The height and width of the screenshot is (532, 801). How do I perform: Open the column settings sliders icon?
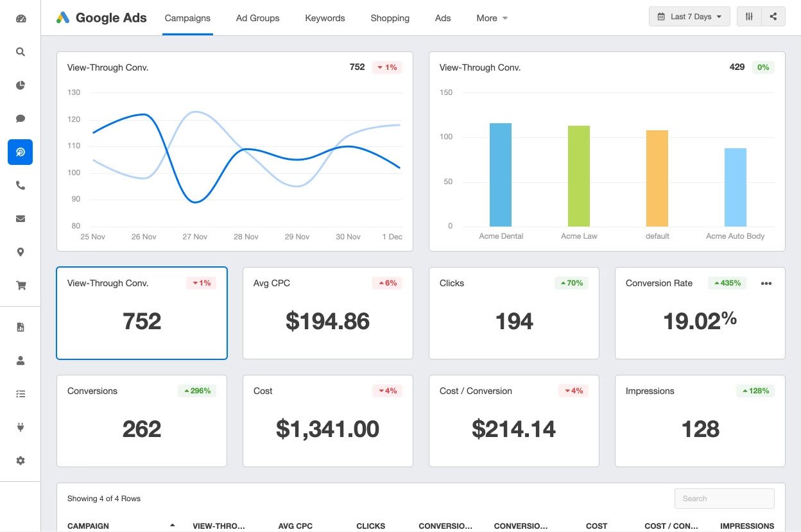coord(749,17)
